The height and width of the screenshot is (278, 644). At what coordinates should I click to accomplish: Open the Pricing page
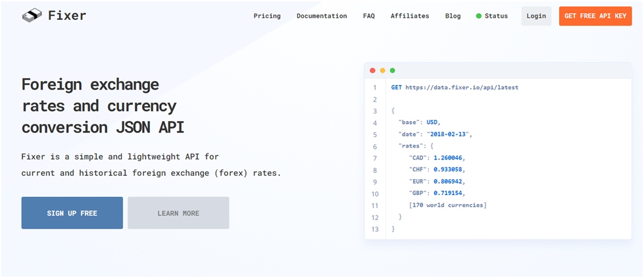click(x=267, y=16)
